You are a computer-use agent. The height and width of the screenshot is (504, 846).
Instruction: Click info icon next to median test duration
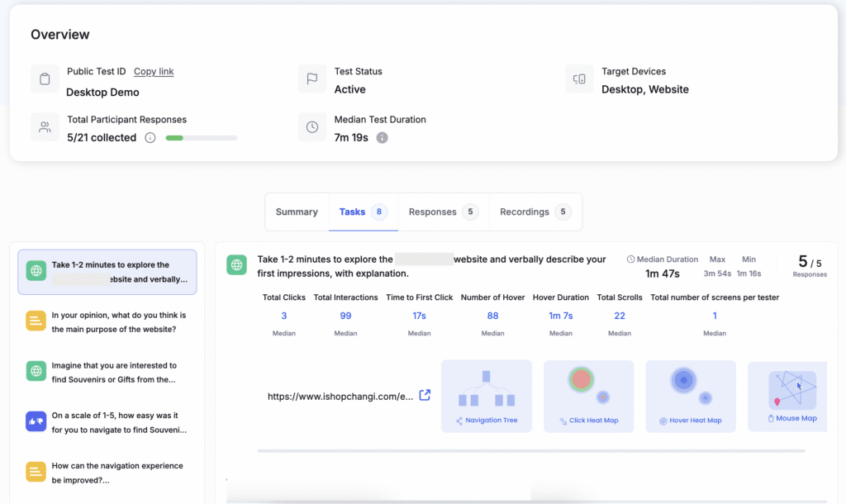pos(382,138)
